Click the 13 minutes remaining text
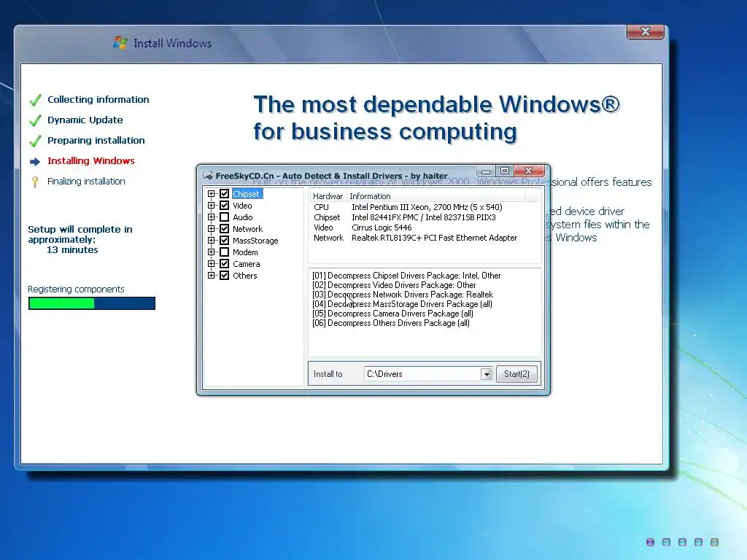Viewport: 747px width, 560px height. pos(72,250)
